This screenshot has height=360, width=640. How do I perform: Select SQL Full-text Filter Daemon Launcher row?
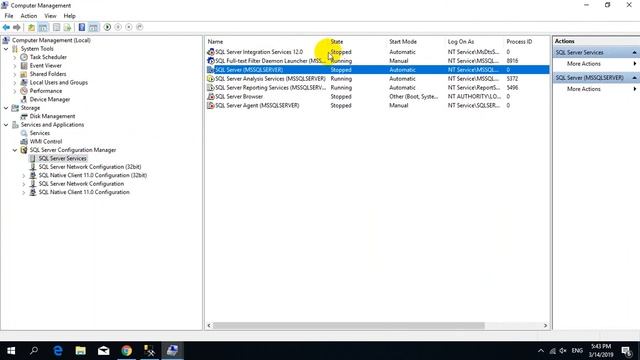(378, 61)
